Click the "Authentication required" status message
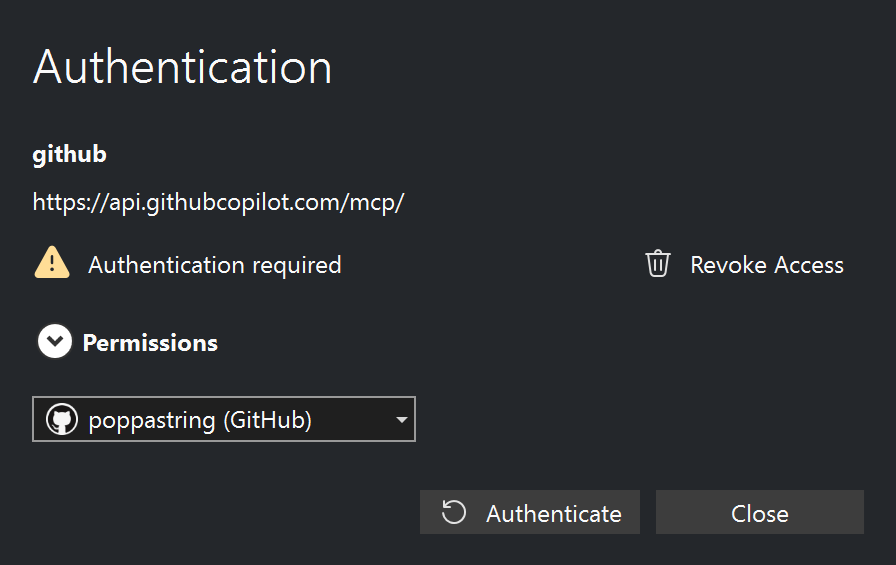 pos(215,265)
